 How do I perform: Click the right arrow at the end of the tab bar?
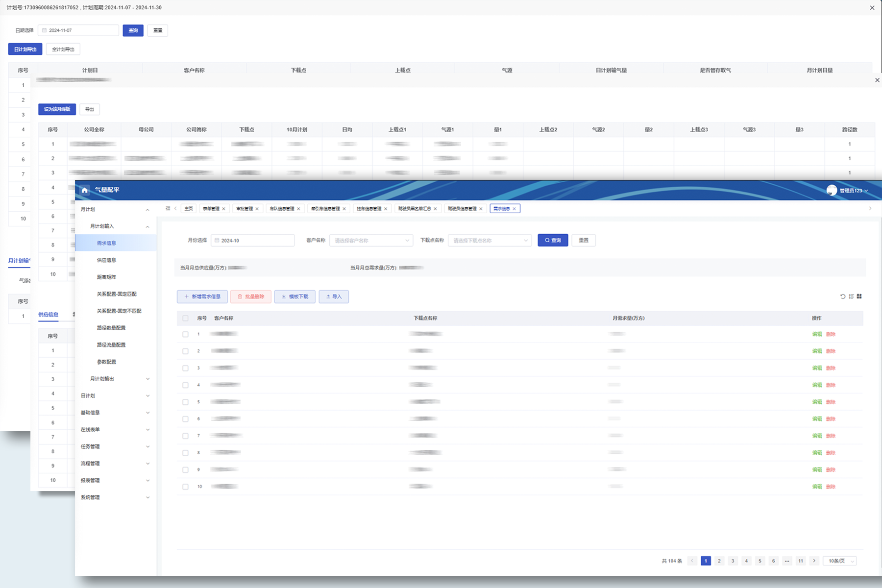point(870,209)
